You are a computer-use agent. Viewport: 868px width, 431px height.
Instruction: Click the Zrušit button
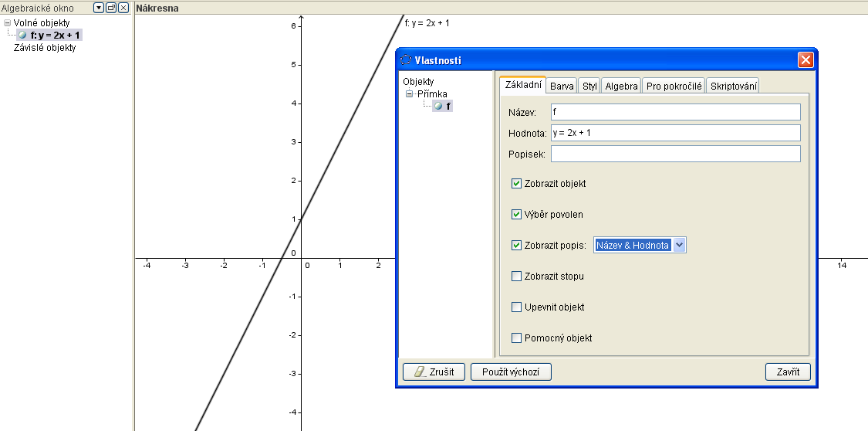click(x=434, y=372)
